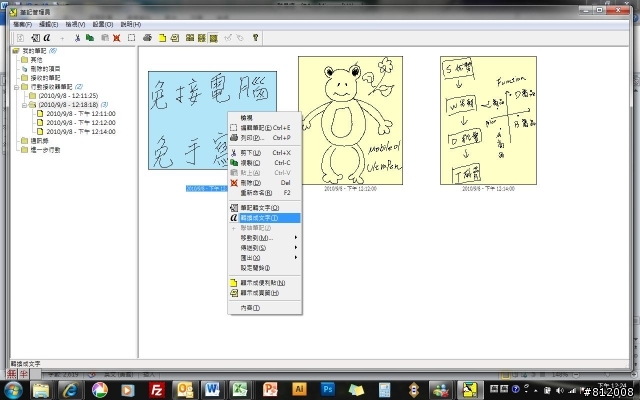Choose 轉換成文字(T) in the context menu

pos(265,218)
